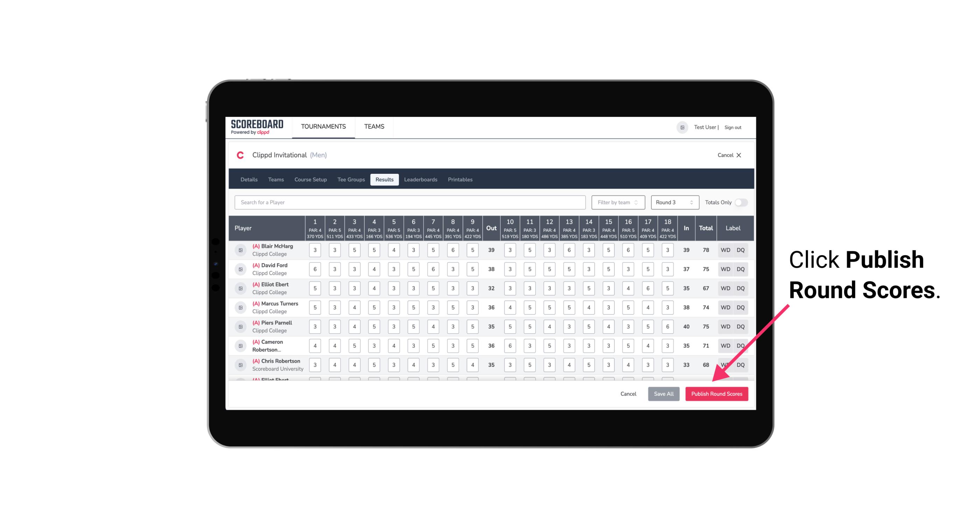980x527 pixels.
Task: Click the cancel X icon top right
Action: pyautogui.click(x=739, y=155)
